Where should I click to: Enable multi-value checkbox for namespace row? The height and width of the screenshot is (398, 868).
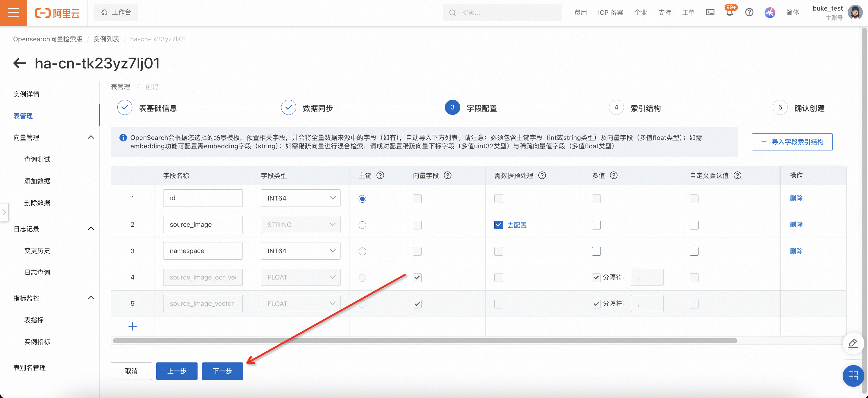coord(596,251)
